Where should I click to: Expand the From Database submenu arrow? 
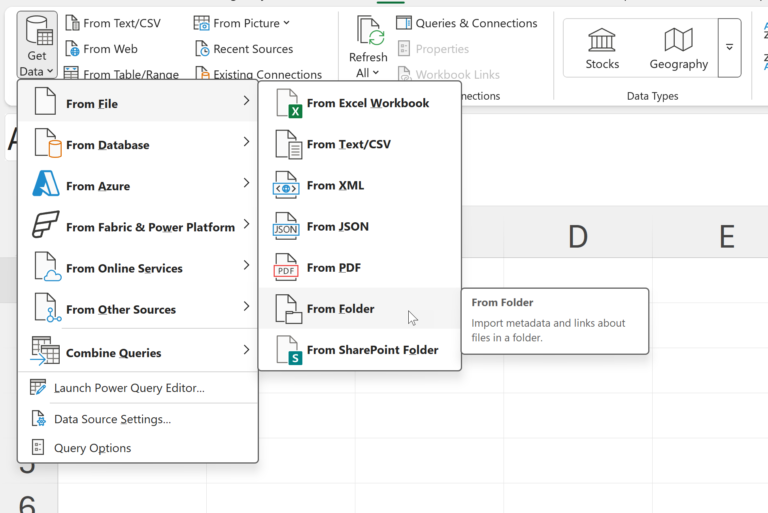point(246,143)
